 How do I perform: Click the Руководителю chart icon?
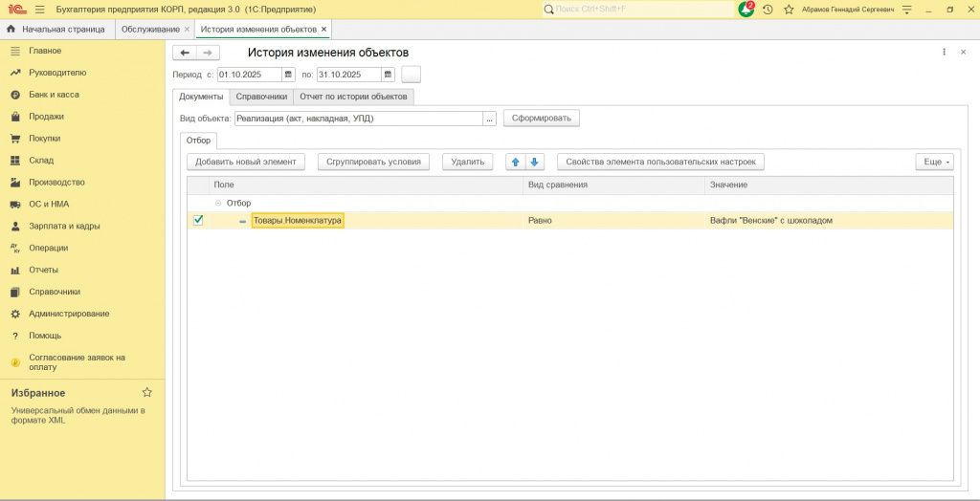click(x=15, y=73)
